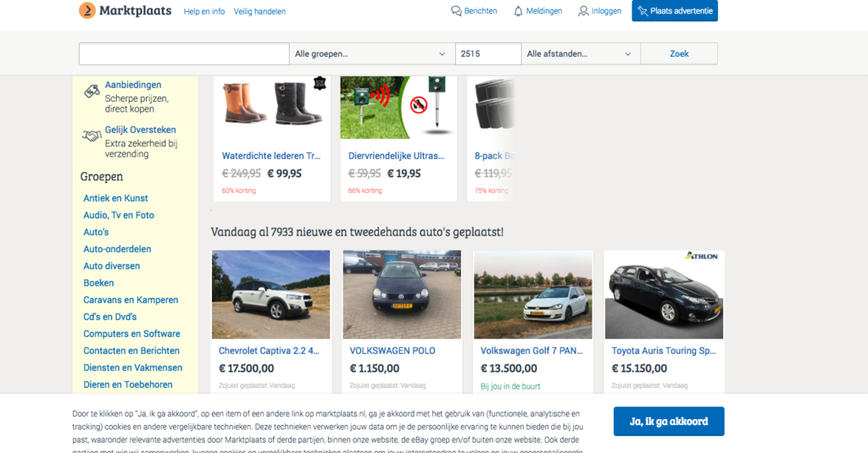
Task: Click the VOLKSWAGEN POLO title
Action: coord(392,351)
